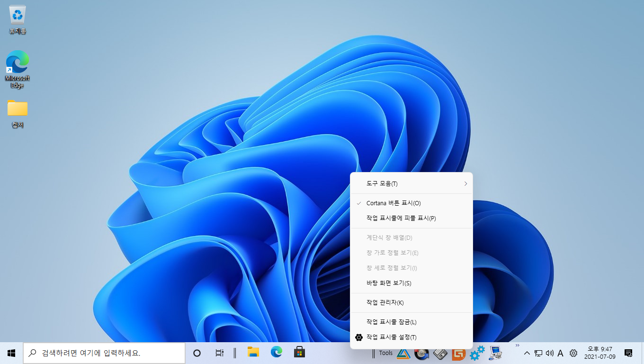The width and height of the screenshot is (644, 364).
Task: Click the search magnifier icon
Action: [33, 353]
